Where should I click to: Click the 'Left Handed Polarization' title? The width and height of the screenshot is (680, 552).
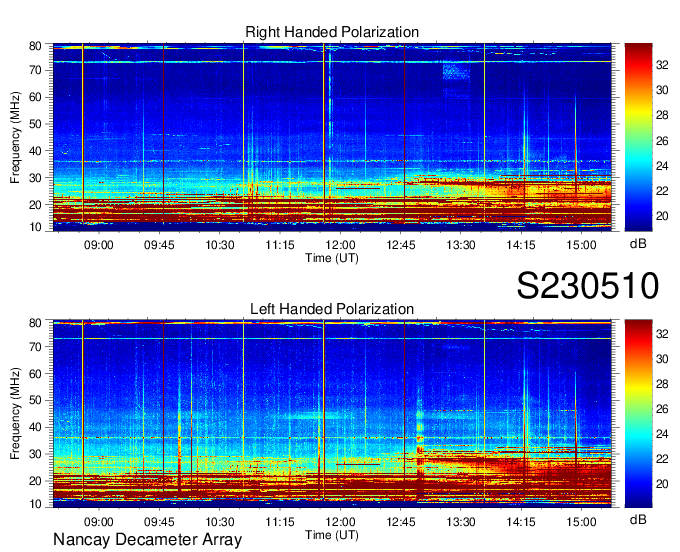click(x=332, y=309)
